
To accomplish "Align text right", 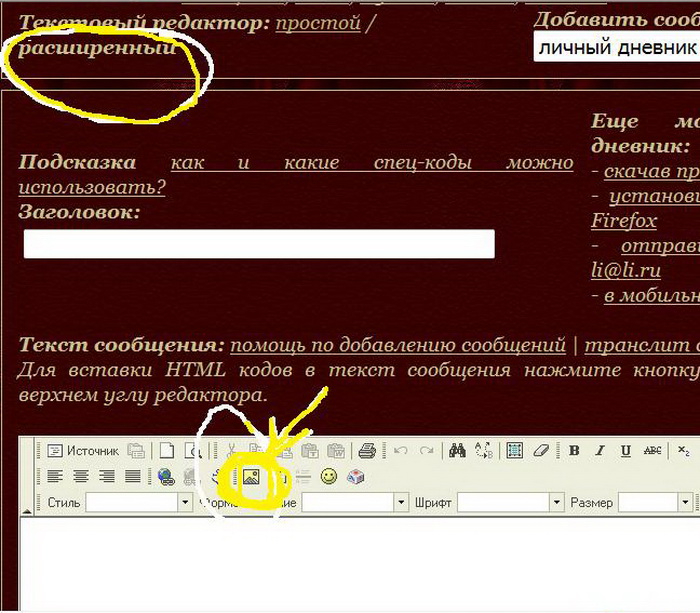I will (107, 477).
